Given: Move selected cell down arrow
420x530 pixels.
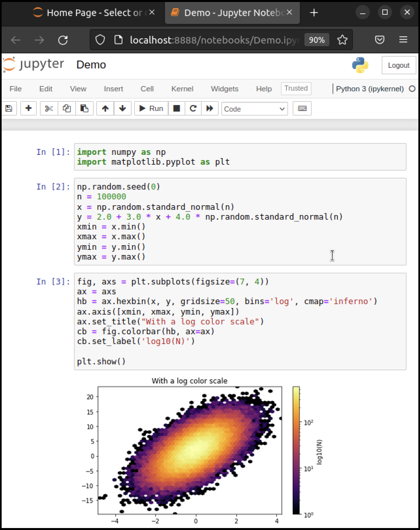Looking at the screenshot, I should [122, 108].
